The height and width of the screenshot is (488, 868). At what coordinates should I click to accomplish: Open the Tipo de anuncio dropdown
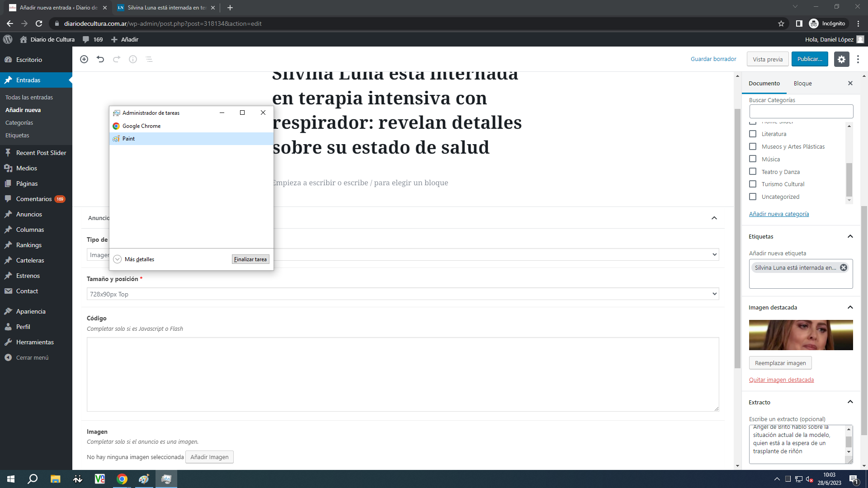pos(403,255)
